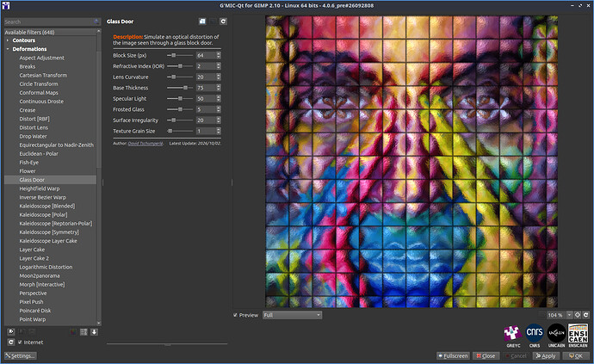Click the clear icon in the Search field
594x364 pixels.
pyautogui.click(x=96, y=22)
